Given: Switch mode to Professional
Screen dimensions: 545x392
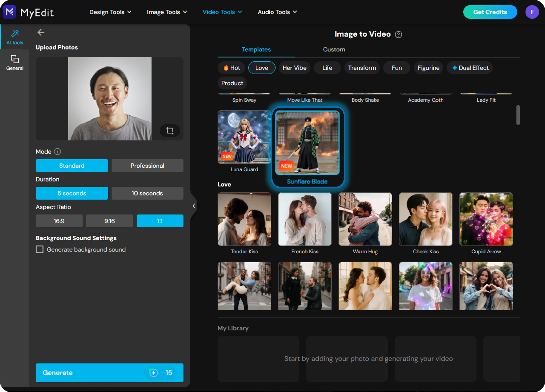Looking at the screenshot, I should pyautogui.click(x=147, y=166).
